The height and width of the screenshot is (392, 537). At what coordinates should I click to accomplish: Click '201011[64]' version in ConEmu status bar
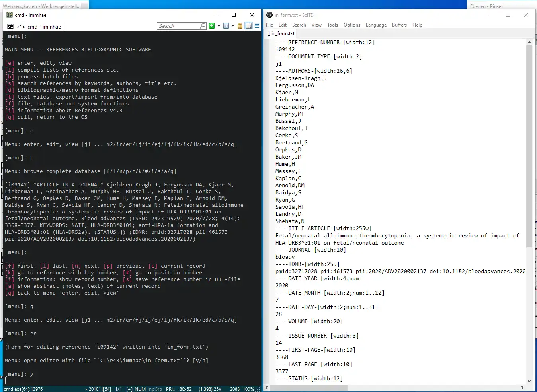98,389
